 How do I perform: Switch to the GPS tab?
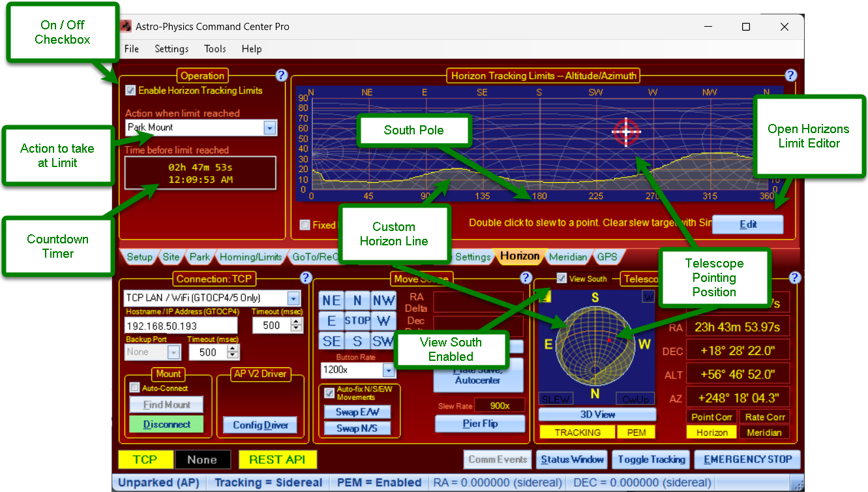click(x=607, y=257)
